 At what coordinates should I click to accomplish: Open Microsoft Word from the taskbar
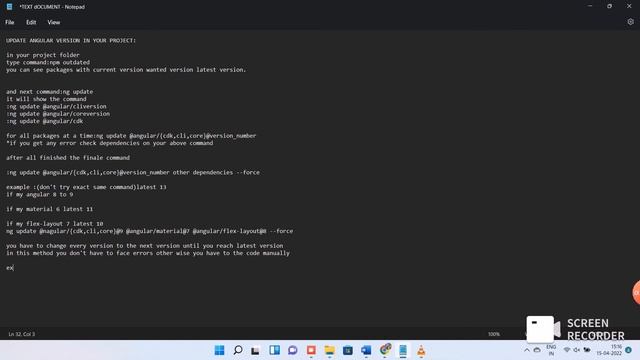pyautogui.click(x=366, y=350)
